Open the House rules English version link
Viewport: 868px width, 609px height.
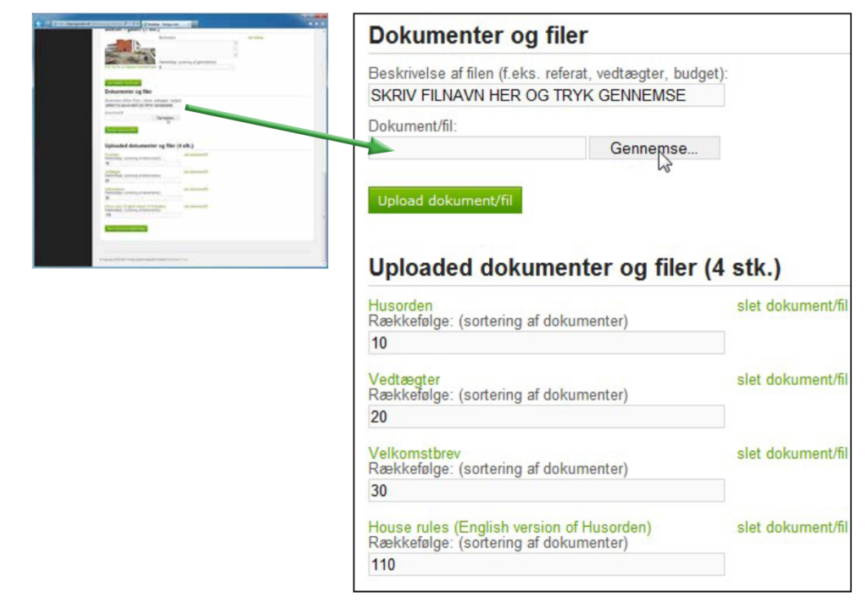pos(509,528)
